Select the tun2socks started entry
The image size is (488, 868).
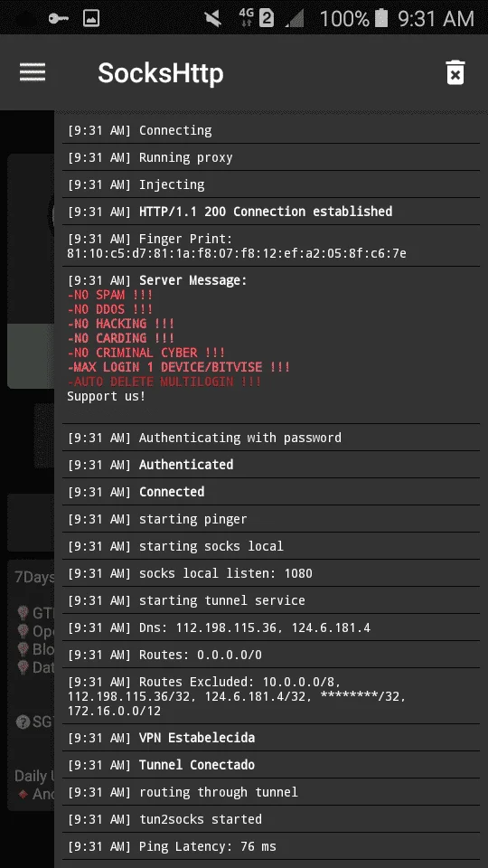(270, 819)
